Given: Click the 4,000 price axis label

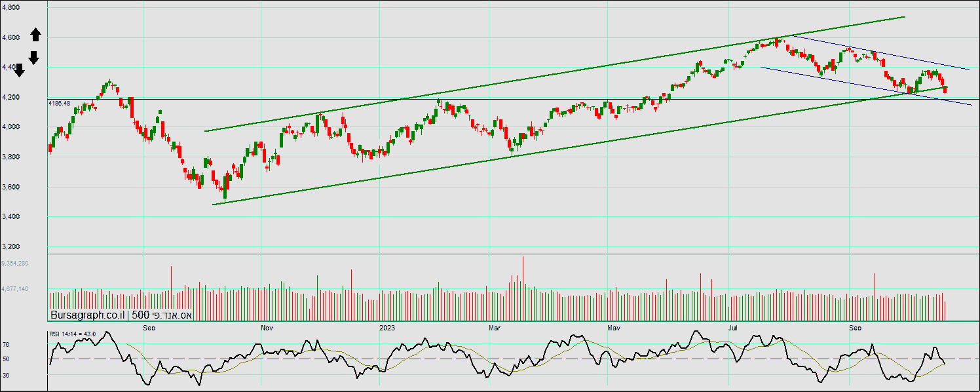Looking at the screenshot, I should coord(10,127).
